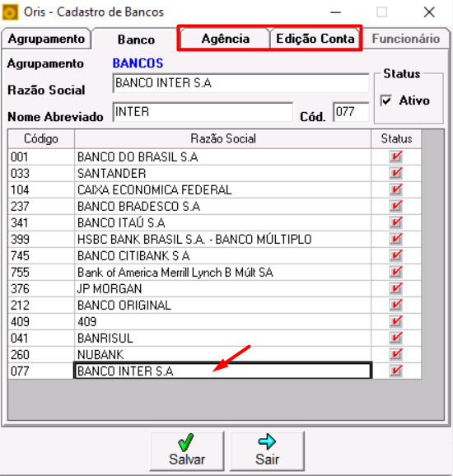Select the HSBC BANK BRASIL S.A. cell

pos(223,239)
